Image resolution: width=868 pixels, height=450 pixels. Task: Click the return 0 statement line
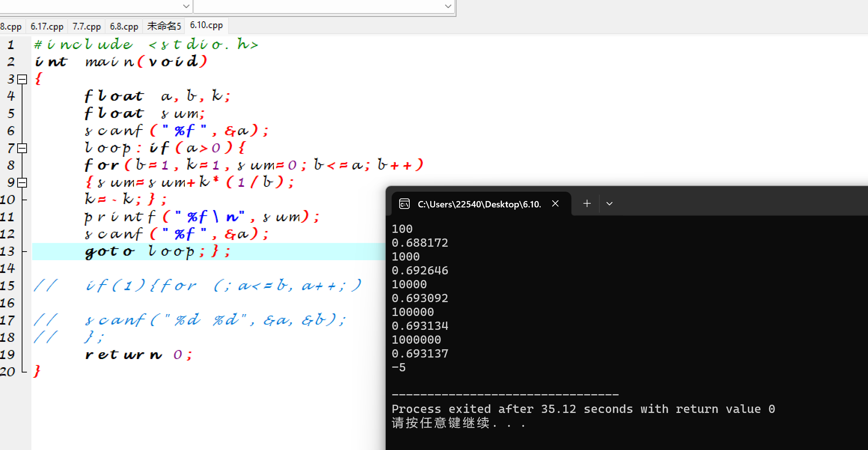[x=138, y=355]
